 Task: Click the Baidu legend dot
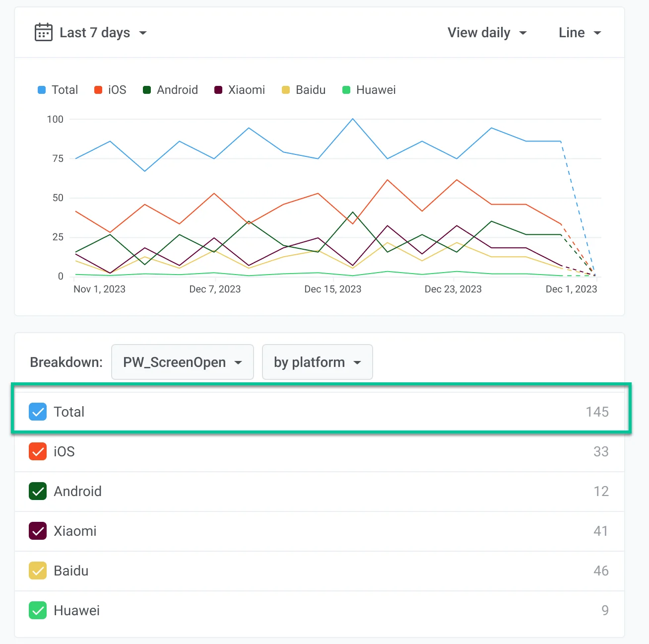pyautogui.click(x=286, y=90)
